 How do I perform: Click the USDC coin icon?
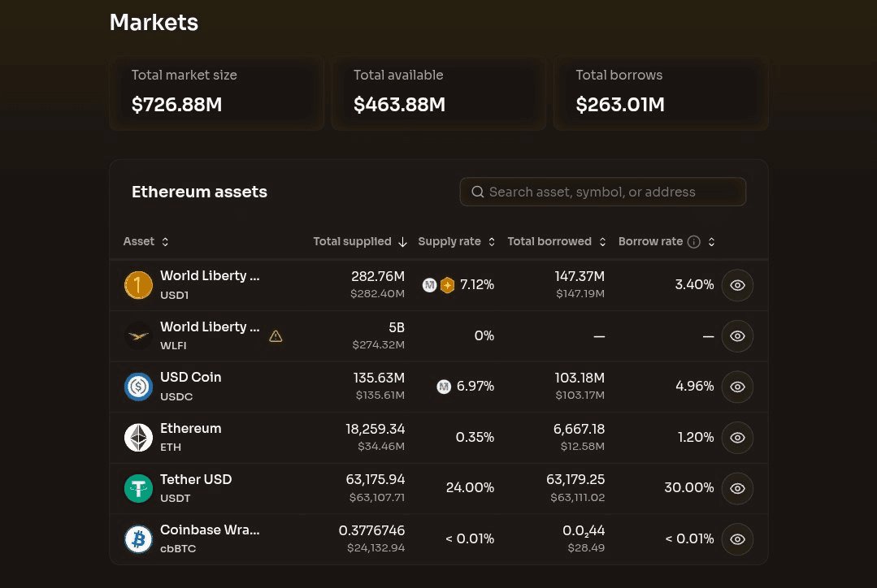point(138,387)
